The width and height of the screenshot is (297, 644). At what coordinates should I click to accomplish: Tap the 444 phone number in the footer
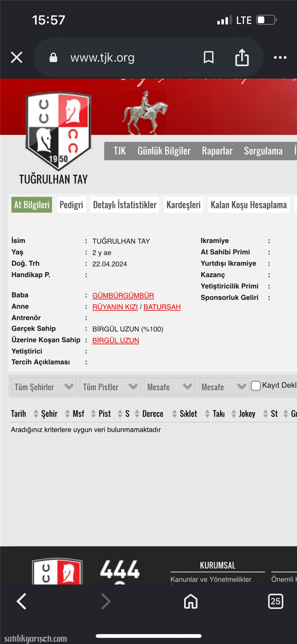120,569
